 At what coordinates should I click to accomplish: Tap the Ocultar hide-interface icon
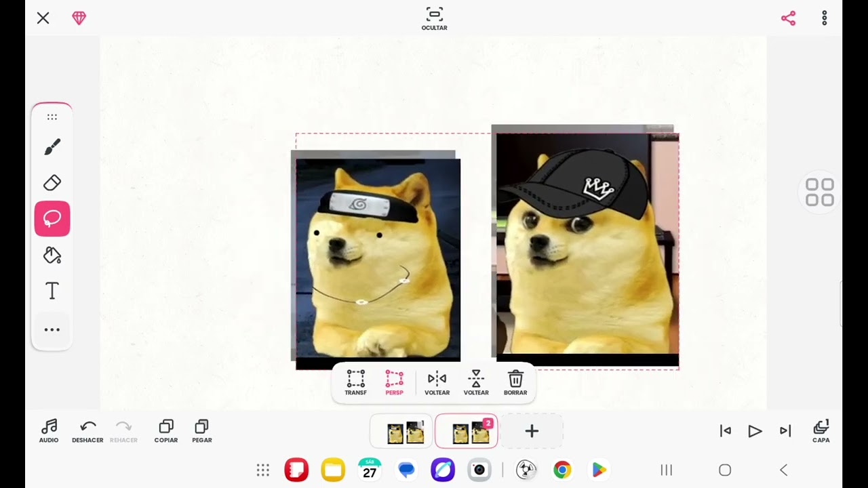(434, 18)
